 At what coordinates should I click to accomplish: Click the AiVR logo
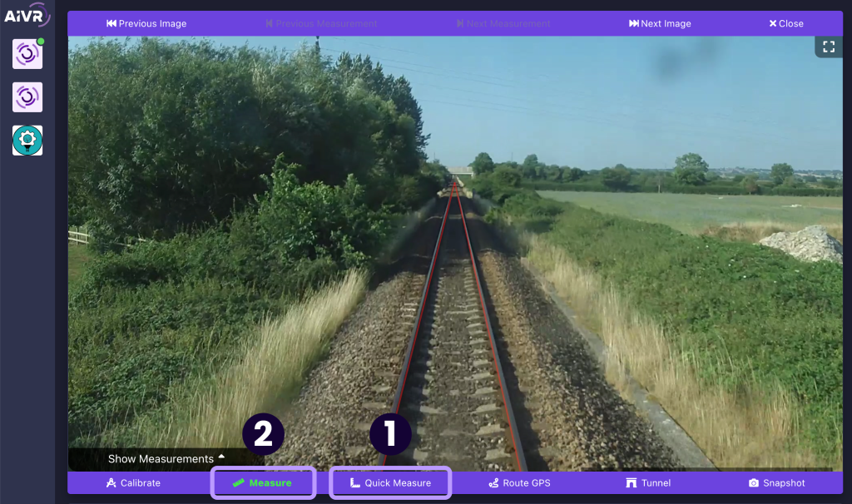pos(27,15)
